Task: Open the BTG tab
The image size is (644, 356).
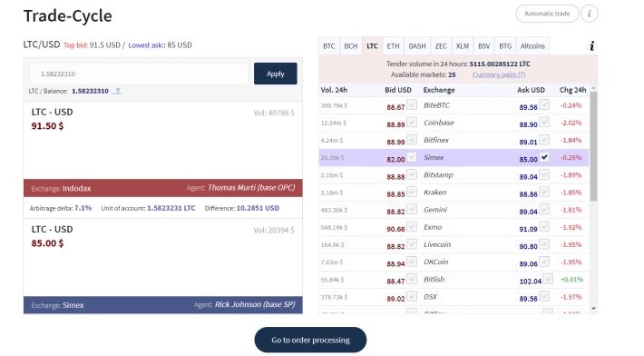Action: click(x=505, y=46)
